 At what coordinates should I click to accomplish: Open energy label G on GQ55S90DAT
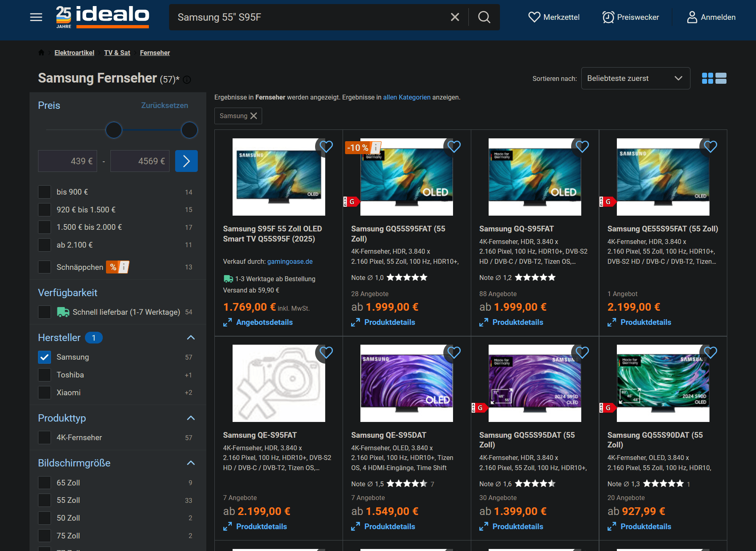pyautogui.click(x=608, y=407)
